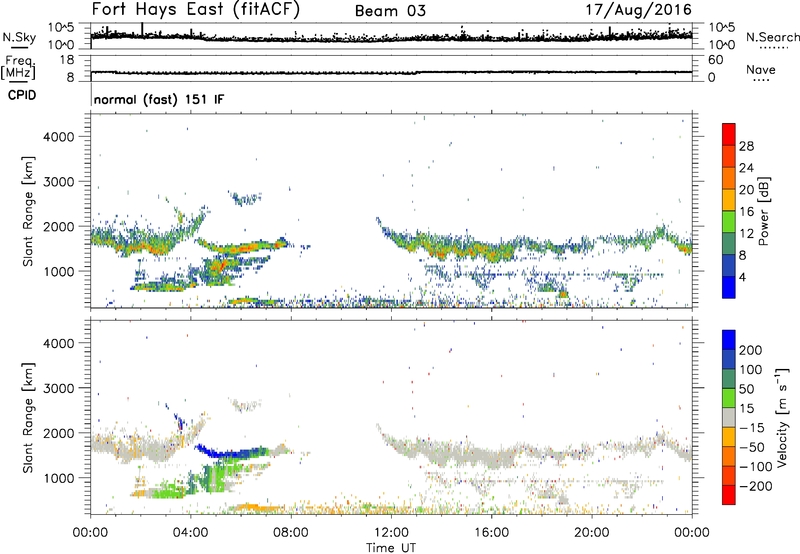Click Slant Range [km] label of velocity panel
Viewport: 800px width, 554px height.
tap(28, 417)
